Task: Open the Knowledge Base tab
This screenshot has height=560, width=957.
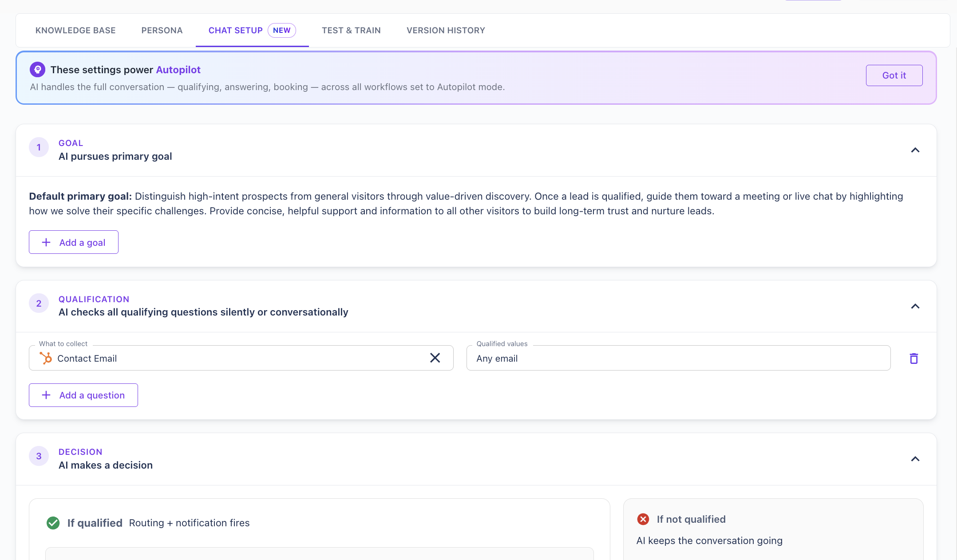Action: pyautogui.click(x=75, y=30)
